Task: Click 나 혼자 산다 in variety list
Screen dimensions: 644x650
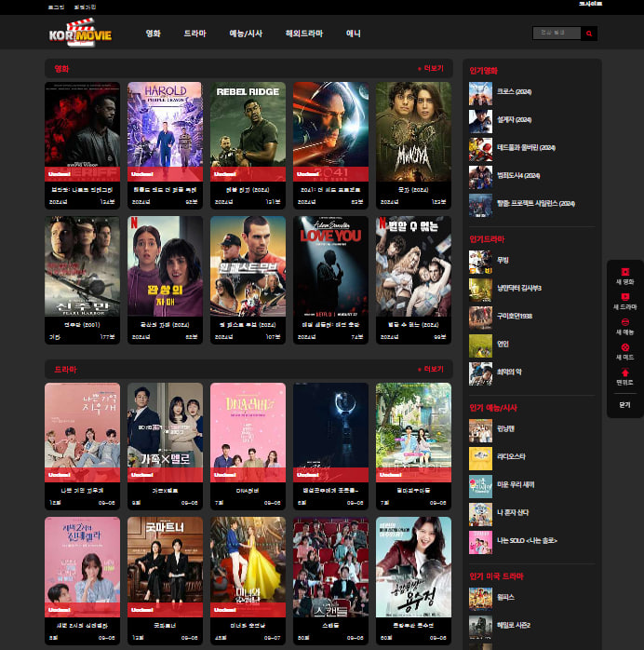Action: [512, 512]
